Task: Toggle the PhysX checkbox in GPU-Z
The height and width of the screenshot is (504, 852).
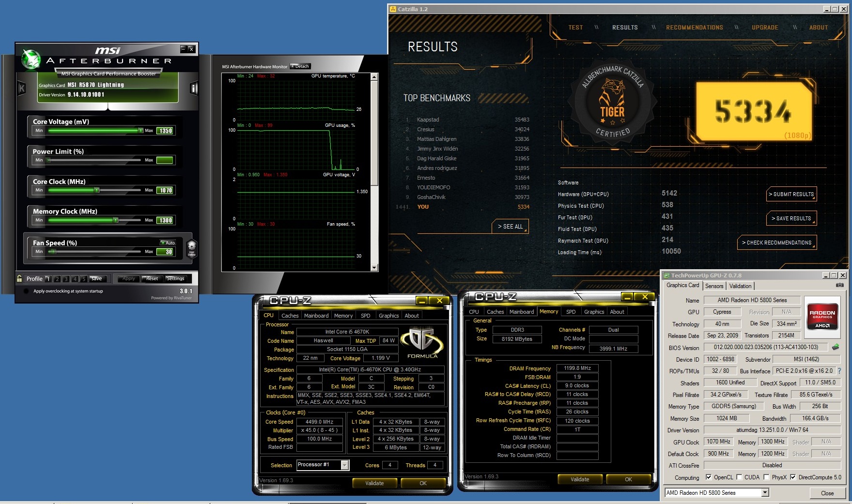Action: click(x=766, y=477)
